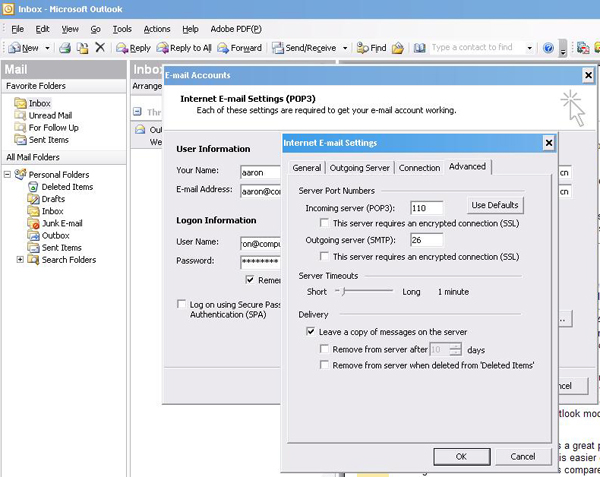This screenshot has height=477, width=600.
Task: Click the Reply toolbar button
Action: 133,48
